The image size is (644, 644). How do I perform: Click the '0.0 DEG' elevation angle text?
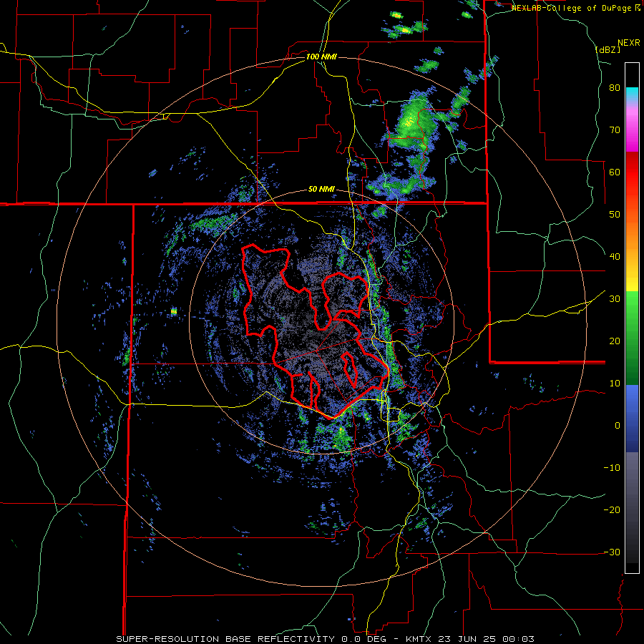tap(363, 639)
